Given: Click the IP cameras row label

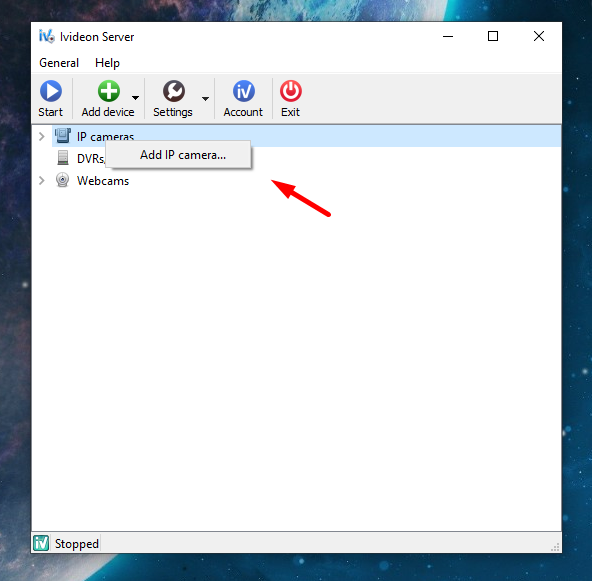Looking at the screenshot, I should (105, 137).
